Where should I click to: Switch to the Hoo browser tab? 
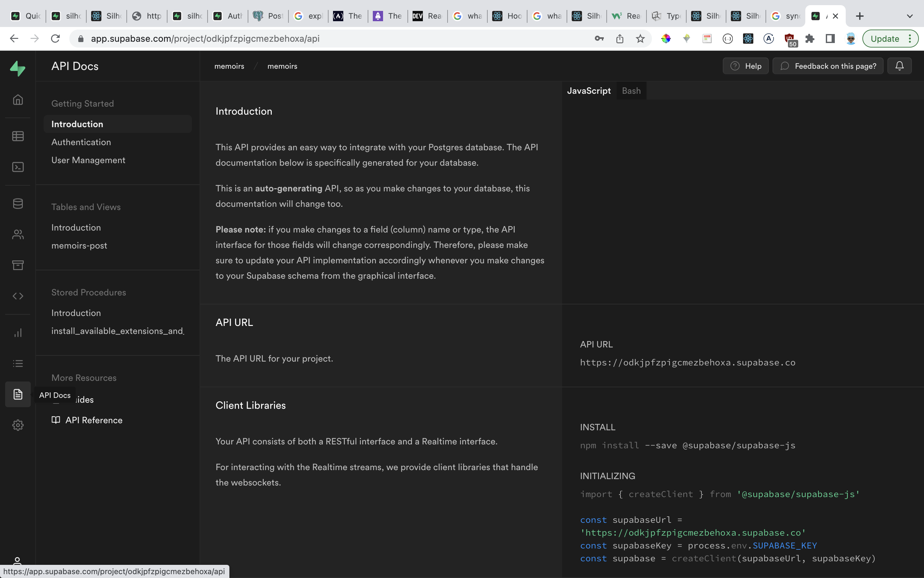click(x=508, y=16)
